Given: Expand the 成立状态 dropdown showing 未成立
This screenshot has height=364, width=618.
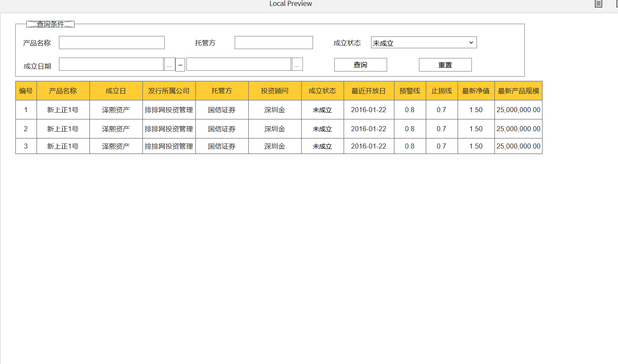Looking at the screenshot, I should point(424,42).
